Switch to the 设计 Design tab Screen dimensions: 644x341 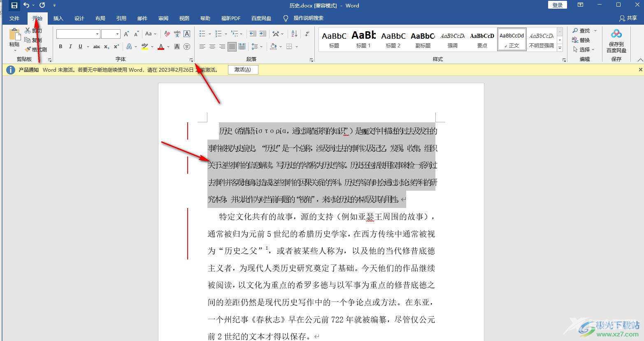coord(79,18)
